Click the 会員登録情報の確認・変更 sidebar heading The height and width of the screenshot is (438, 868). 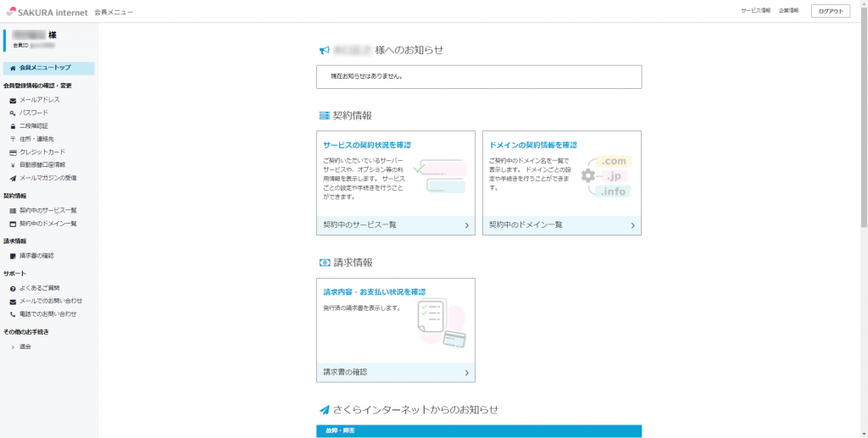[37, 86]
